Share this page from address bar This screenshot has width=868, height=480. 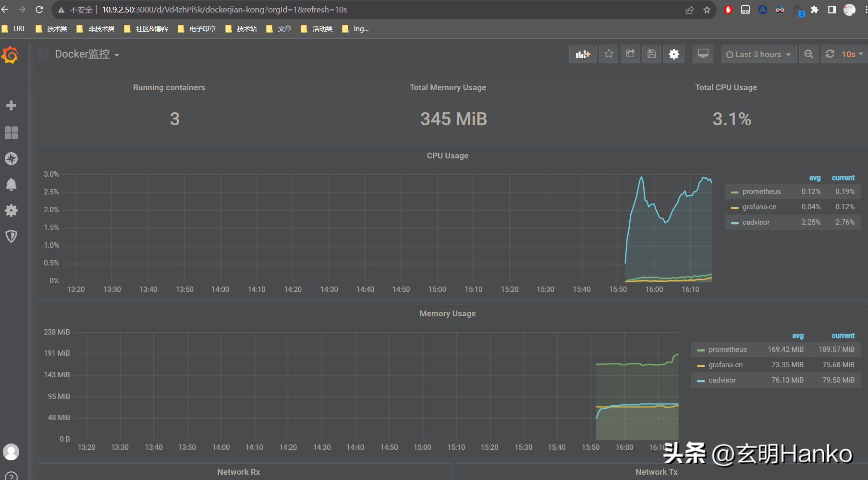(x=689, y=10)
